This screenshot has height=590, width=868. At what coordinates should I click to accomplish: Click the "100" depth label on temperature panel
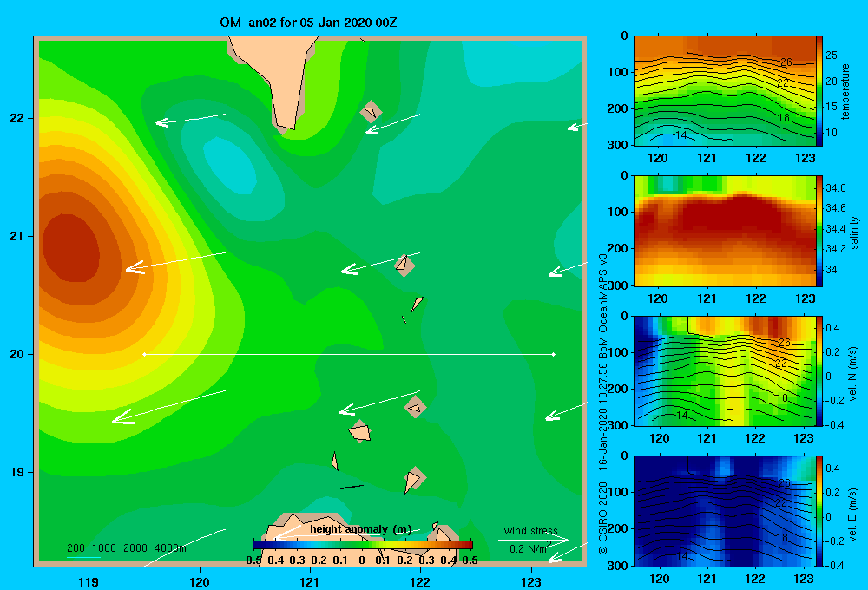coord(620,72)
